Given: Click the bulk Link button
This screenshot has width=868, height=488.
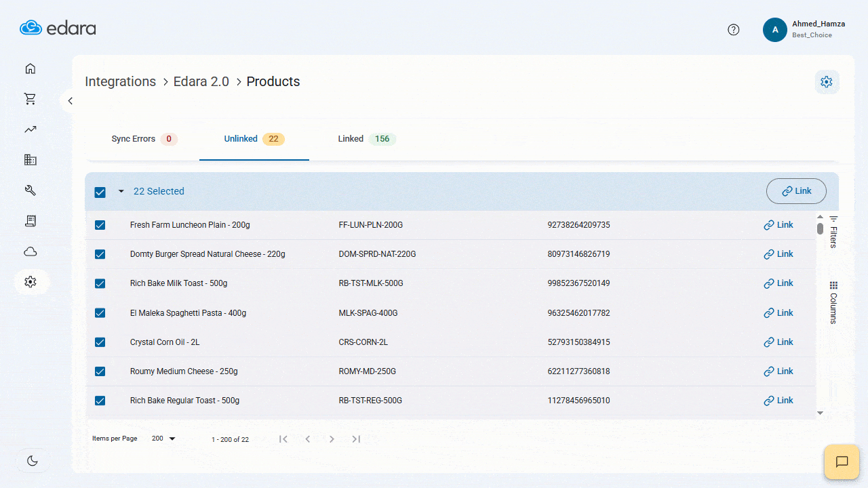Looking at the screenshot, I should 796,191.
